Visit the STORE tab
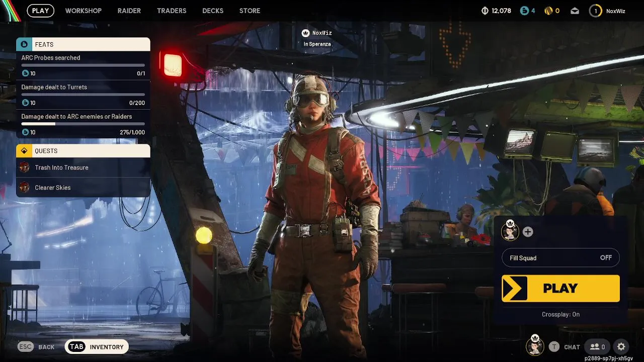Image resolution: width=644 pixels, height=362 pixels. (x=250, y=11)
